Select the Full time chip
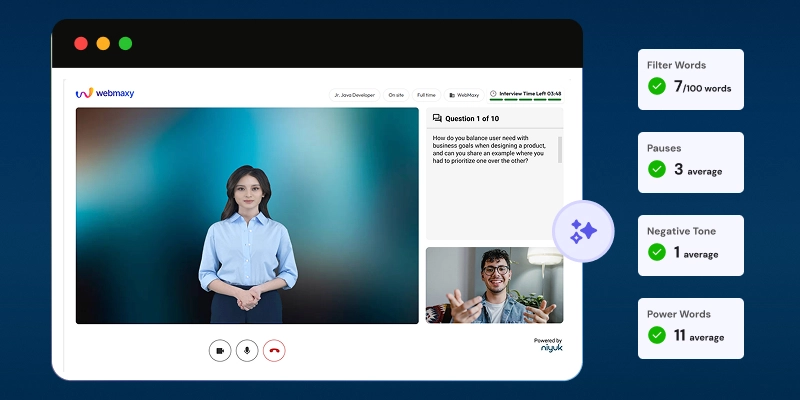 coord(427,95)
